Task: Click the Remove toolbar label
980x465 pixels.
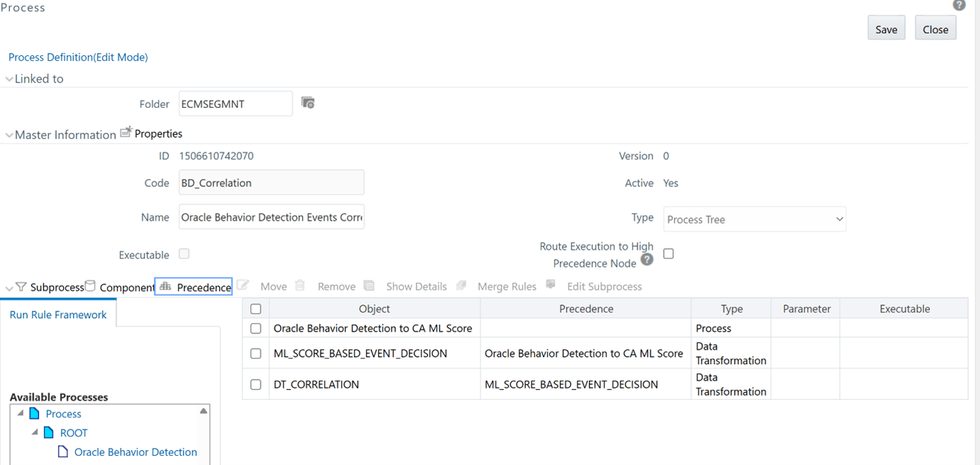Action: [x=336, y=287]
